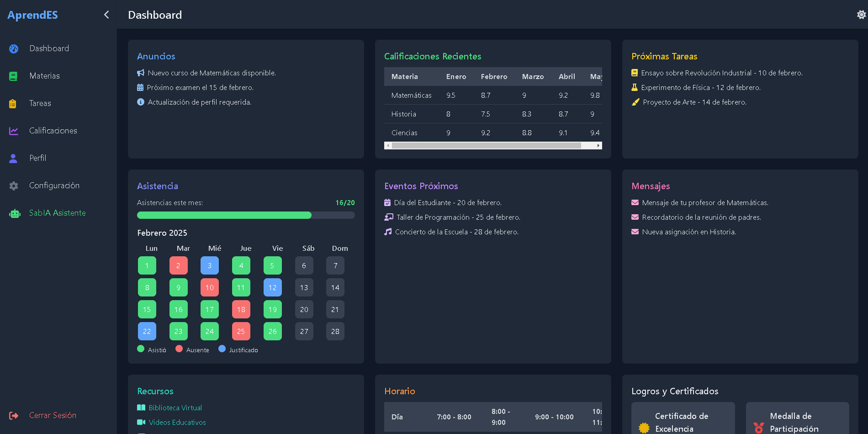Click the left arrow of the grades scrollbar

tap(388, 145)
